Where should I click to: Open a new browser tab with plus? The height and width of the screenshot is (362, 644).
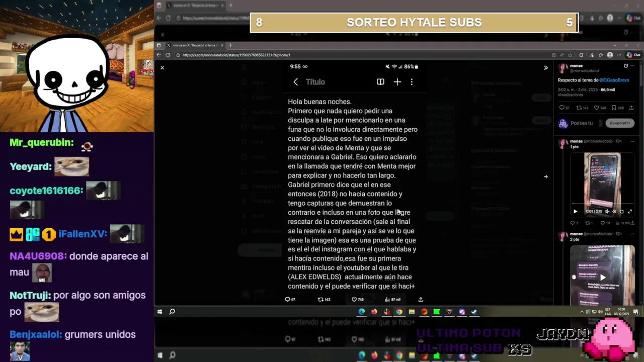pos(230,45)
